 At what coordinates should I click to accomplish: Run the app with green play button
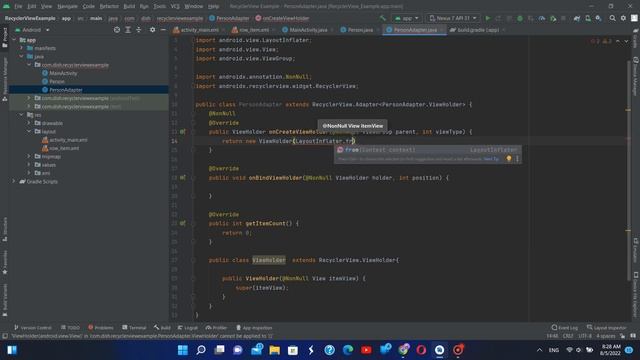click(x=487, y=18)
